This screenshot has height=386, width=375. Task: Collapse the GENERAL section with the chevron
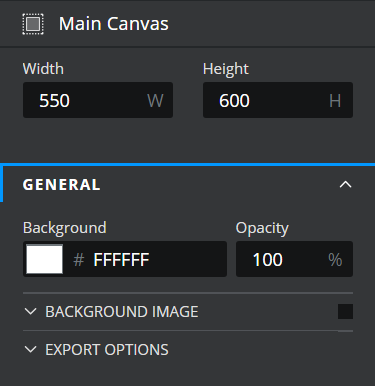pos(345,184)
